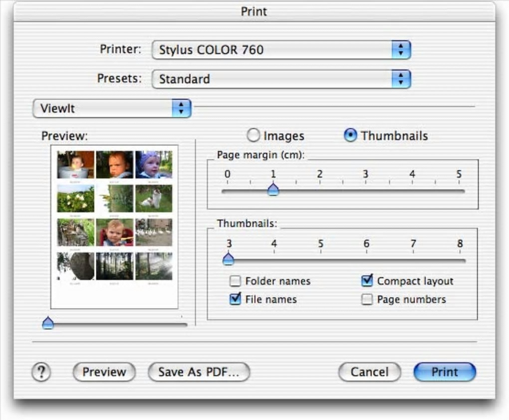The width and height of the screenshot is (509, 420).
Task: Cancel the print dialog
Action: [369, 372]
